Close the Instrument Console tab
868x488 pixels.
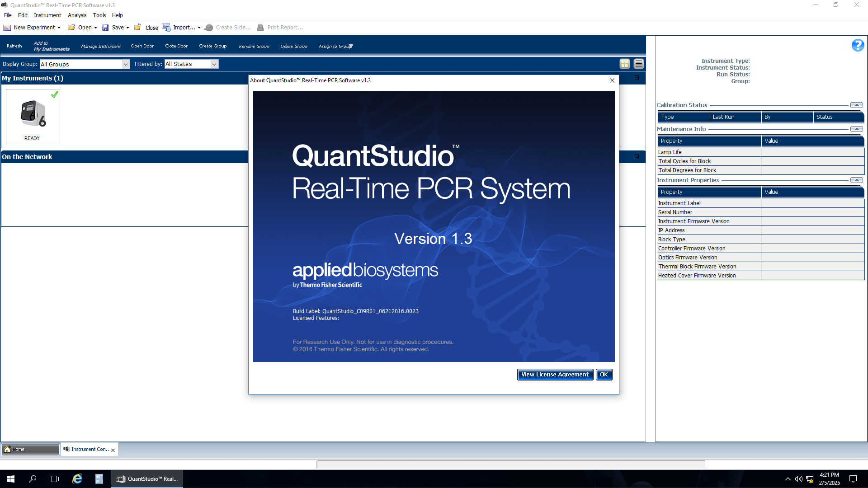click(x=113, y=450)
